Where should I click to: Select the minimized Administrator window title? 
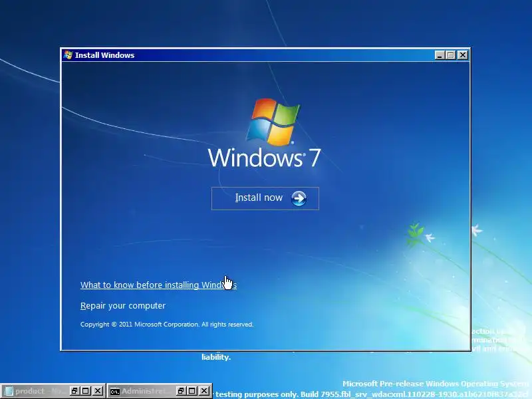tap(145, 391)
